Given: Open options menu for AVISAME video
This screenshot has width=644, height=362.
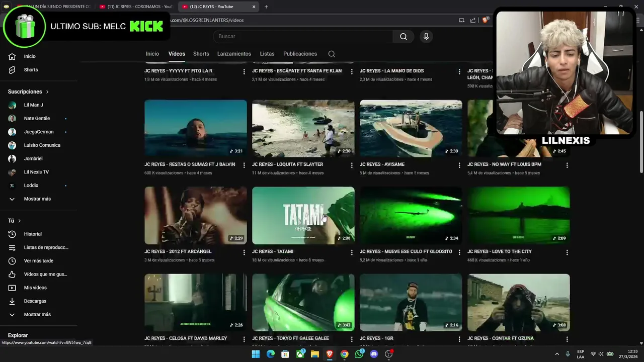Looking at the screenshot, I should click(x=459, y=165).
